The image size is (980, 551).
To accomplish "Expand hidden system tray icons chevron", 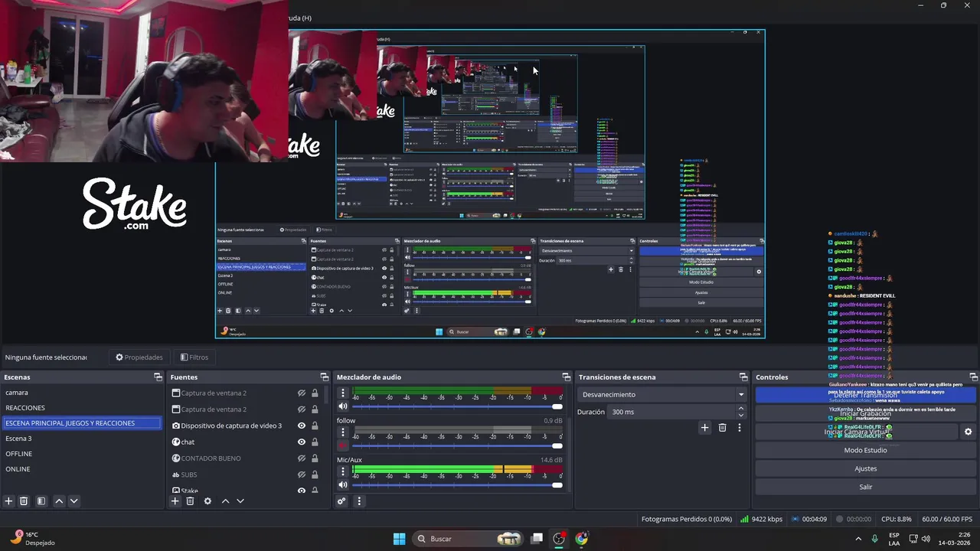I will [858, 539].
